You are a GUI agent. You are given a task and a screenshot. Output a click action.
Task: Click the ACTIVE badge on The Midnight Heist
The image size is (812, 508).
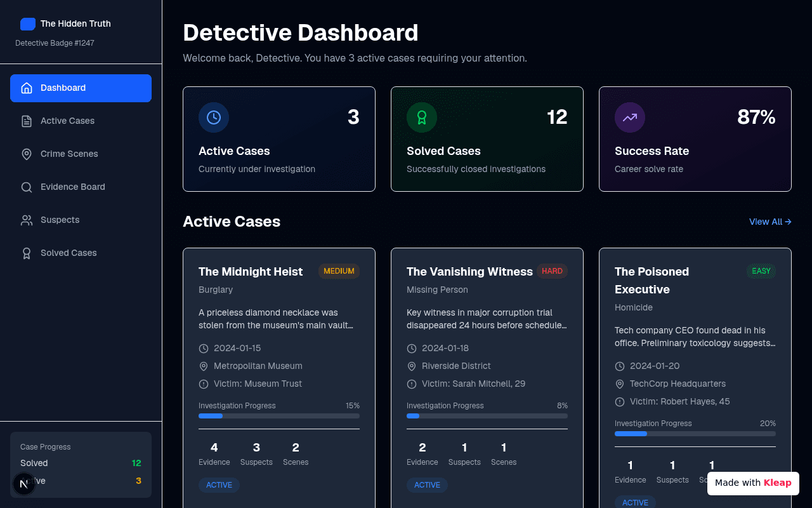(219, 485)
